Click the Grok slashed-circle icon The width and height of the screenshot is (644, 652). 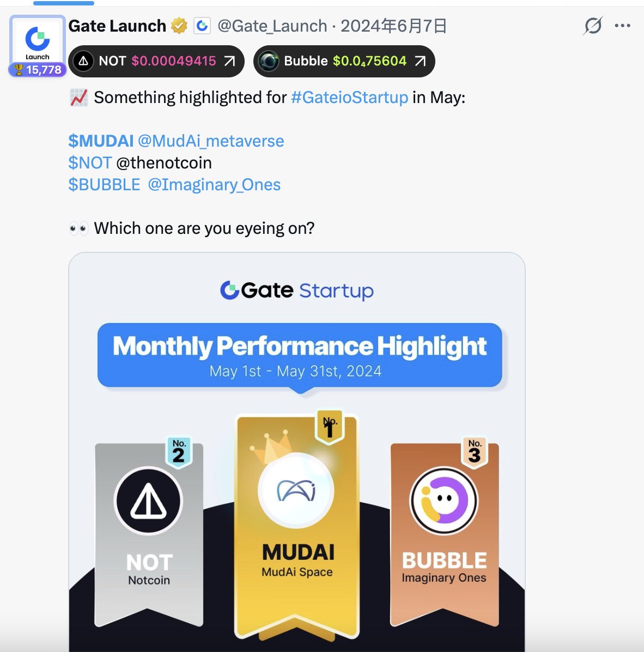(592, 26)
